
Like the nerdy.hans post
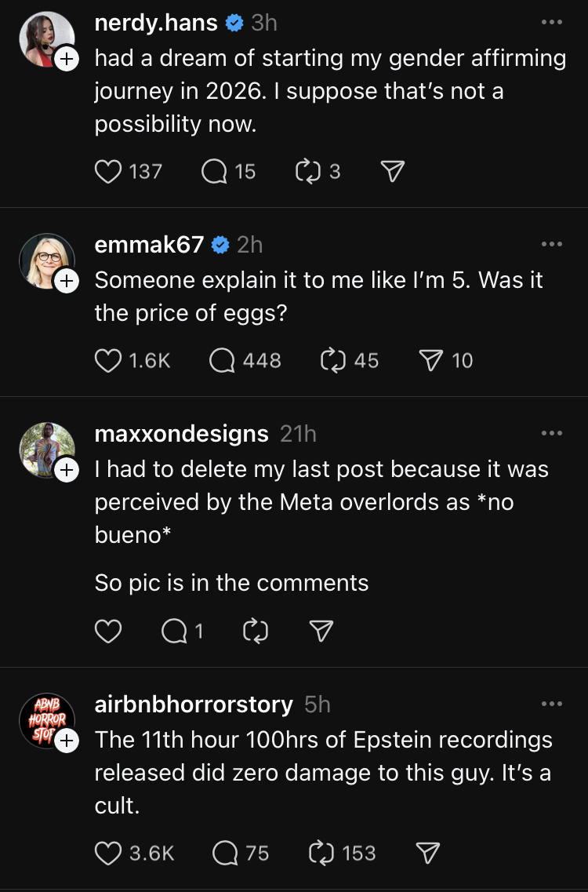coord(108,171)
